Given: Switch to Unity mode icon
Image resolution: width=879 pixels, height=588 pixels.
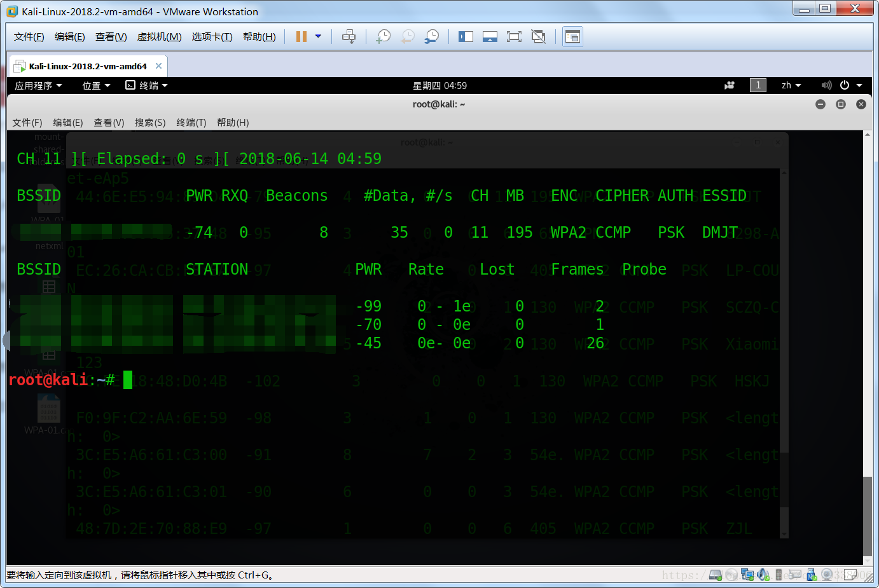Looking at the screenshot, I should tap(538, 37).
